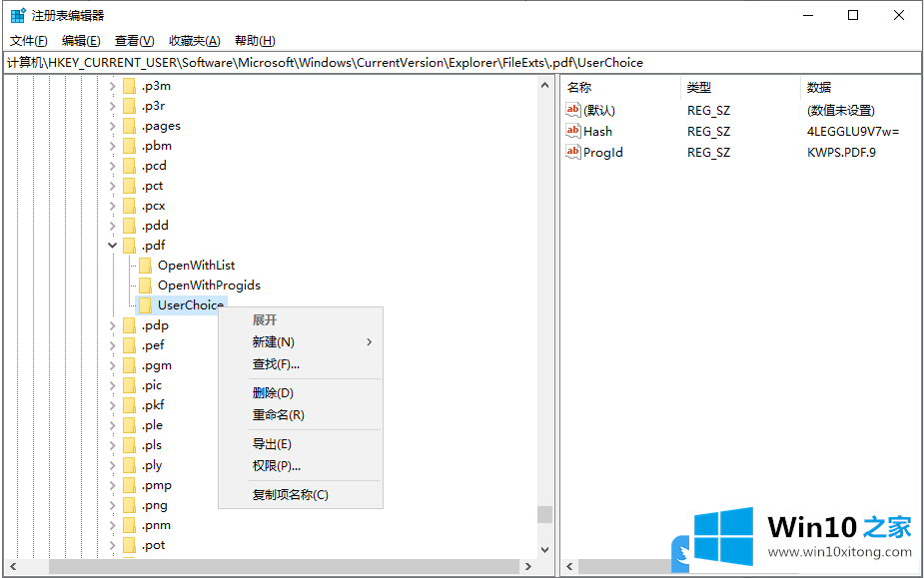Click the tree pane scroll-right arrow
924x578 pixels.
(x=528, y=567)
